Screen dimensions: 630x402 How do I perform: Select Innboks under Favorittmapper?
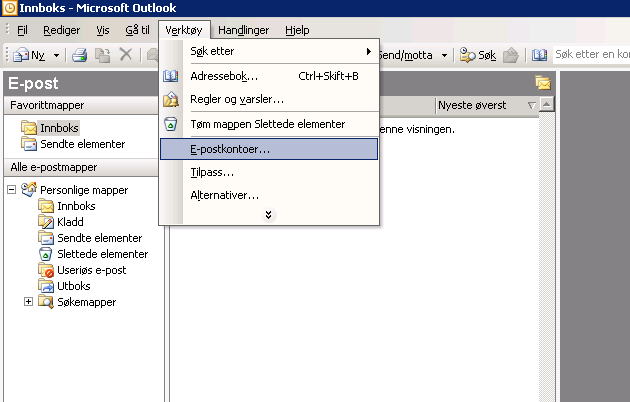pyautogui.click(x=59, y=128)
